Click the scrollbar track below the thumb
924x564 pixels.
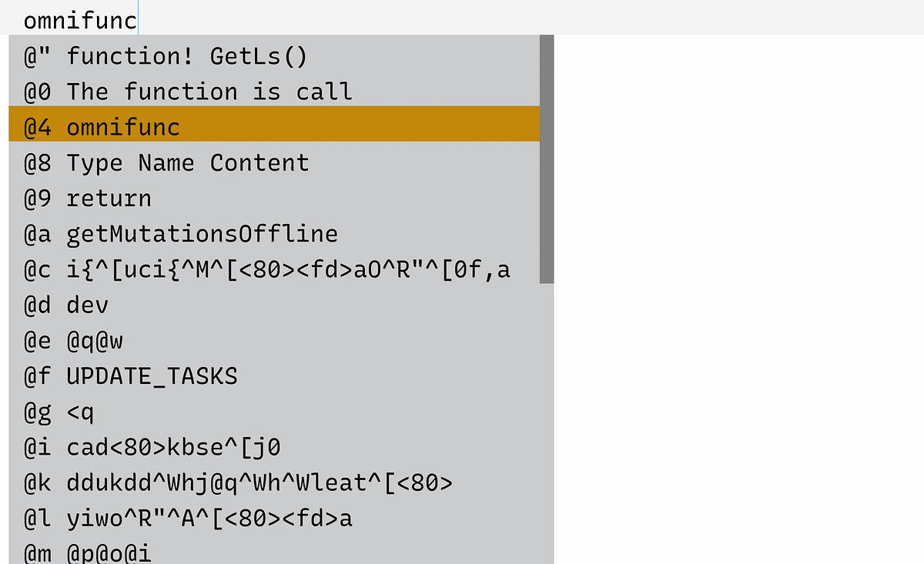coord(547,423)
